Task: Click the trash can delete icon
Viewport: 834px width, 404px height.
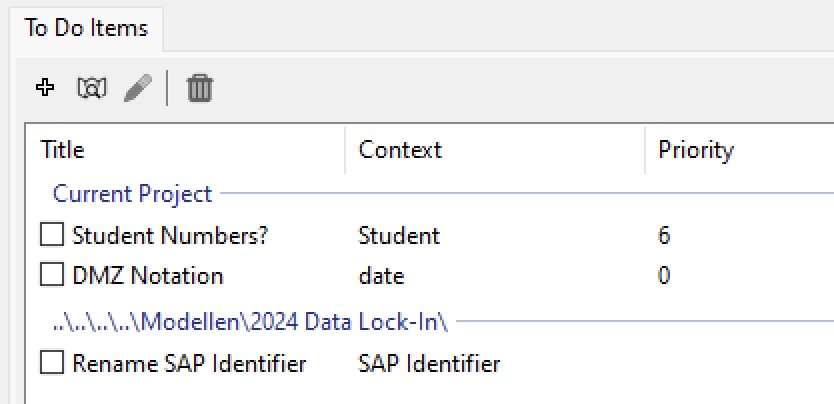Action: (200, 89)
